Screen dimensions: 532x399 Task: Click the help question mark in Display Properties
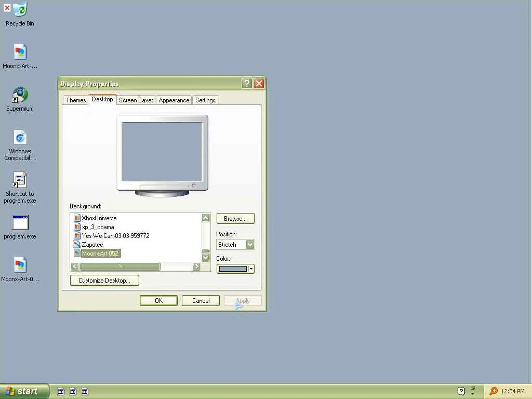coord(247,84)
